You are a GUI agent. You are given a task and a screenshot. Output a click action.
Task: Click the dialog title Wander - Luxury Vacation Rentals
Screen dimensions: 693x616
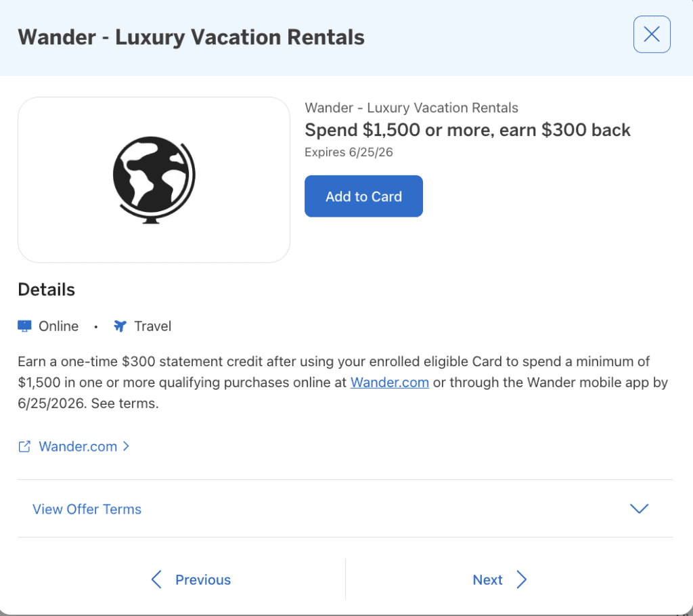tap(191, 37)
